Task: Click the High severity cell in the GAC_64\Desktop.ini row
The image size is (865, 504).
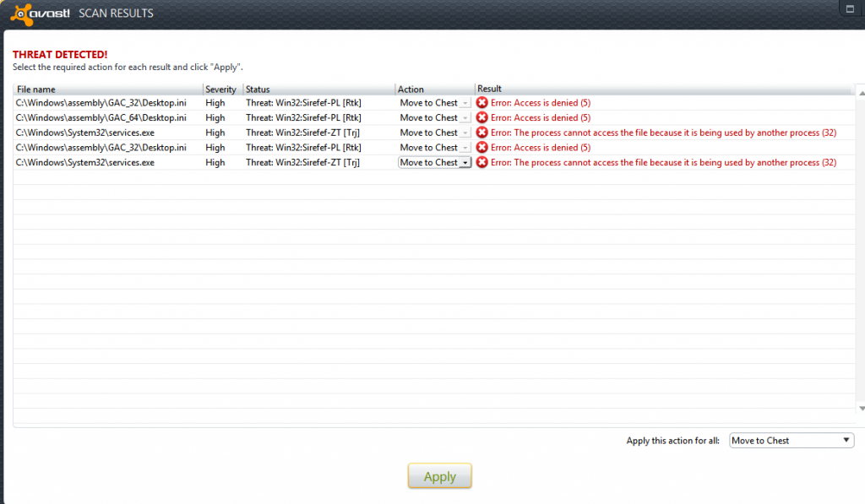Action: [x=215, y=117]
